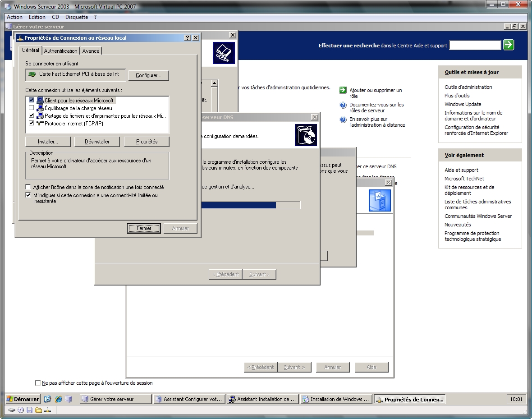This screenshot has height=419, width=532.
Task: Open the Edition menu
Action: (x=37, y=17)
